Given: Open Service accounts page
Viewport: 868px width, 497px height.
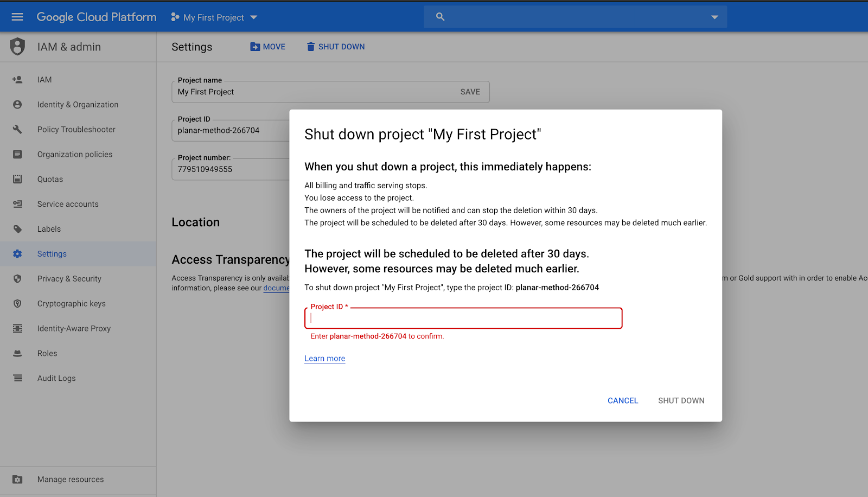Looking at the screenshot, I should [78, 204].
